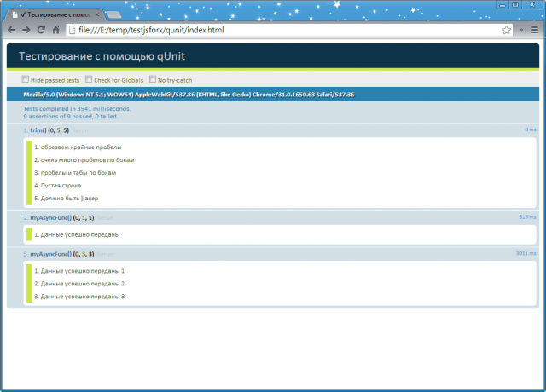Click the 0 ms runtime of trim() test
This screenshot has height=392, width=546.
tap(531, 130)
